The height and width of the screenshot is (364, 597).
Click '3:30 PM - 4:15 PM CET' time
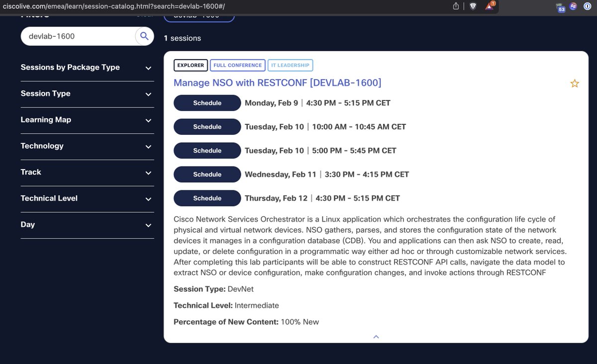[367, 175]
